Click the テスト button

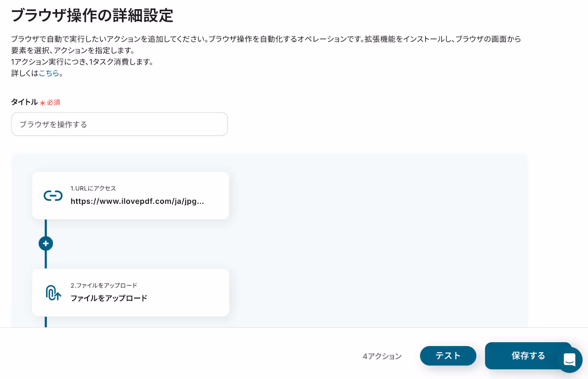448,356
